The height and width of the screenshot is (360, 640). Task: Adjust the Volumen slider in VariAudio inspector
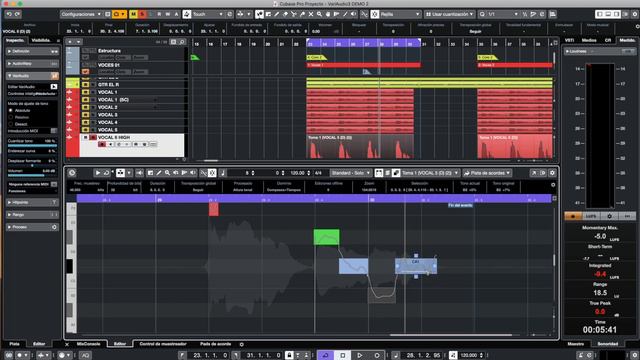click(32, 175)
